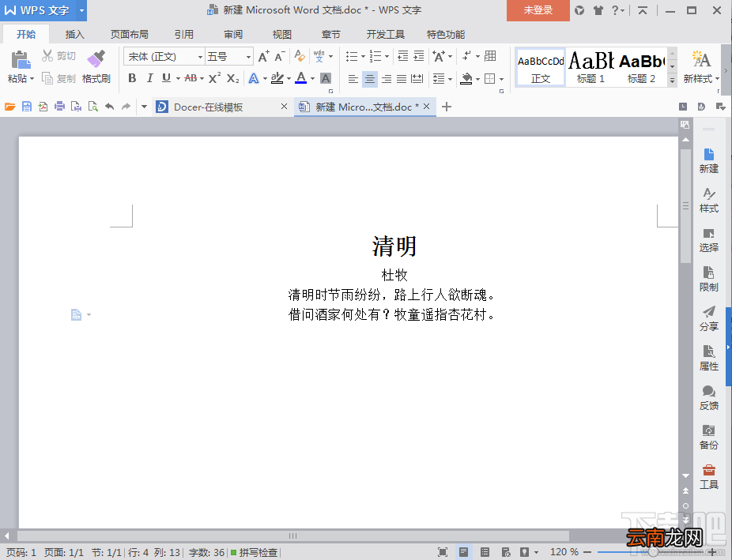Toggle align right paragraph
Image resolution: width=732 pixels, height=560 pixels.
[386, 79]
